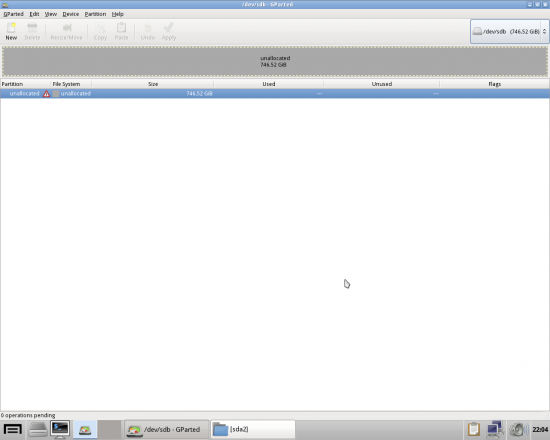Click the Partition column header
Viewport: 550px width, 440px height.
click(x=25, y=84)
